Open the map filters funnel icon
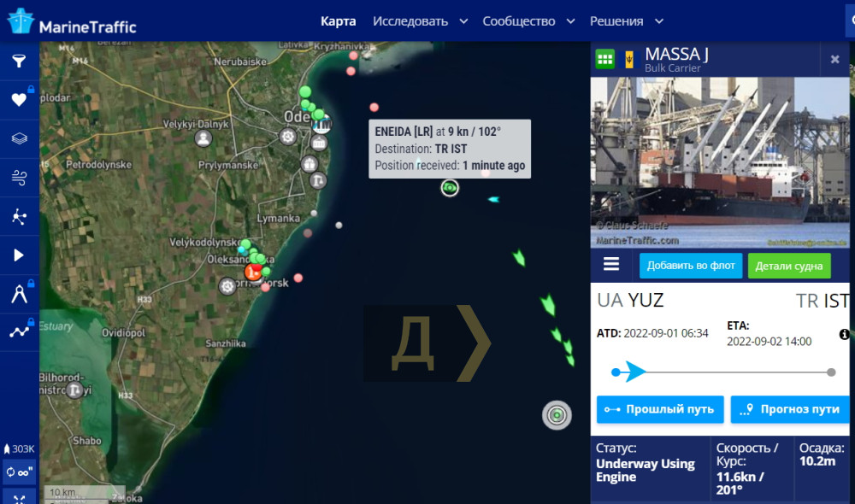Image resolution: width=855 pixels, height=504 pixels. pos(19,61)
